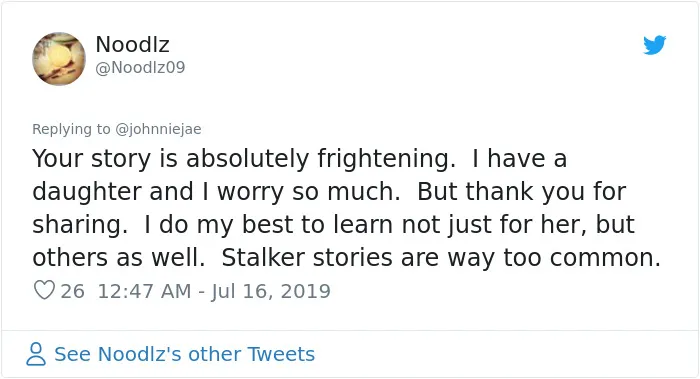
Task: Click the Jul 16, 2019 date
Action: point(271,291)
